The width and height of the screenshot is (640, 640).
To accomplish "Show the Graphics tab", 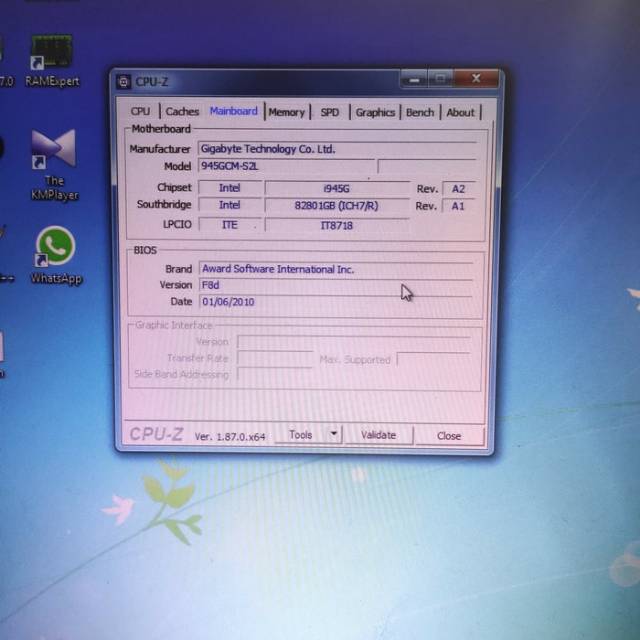I will (375, 112).
